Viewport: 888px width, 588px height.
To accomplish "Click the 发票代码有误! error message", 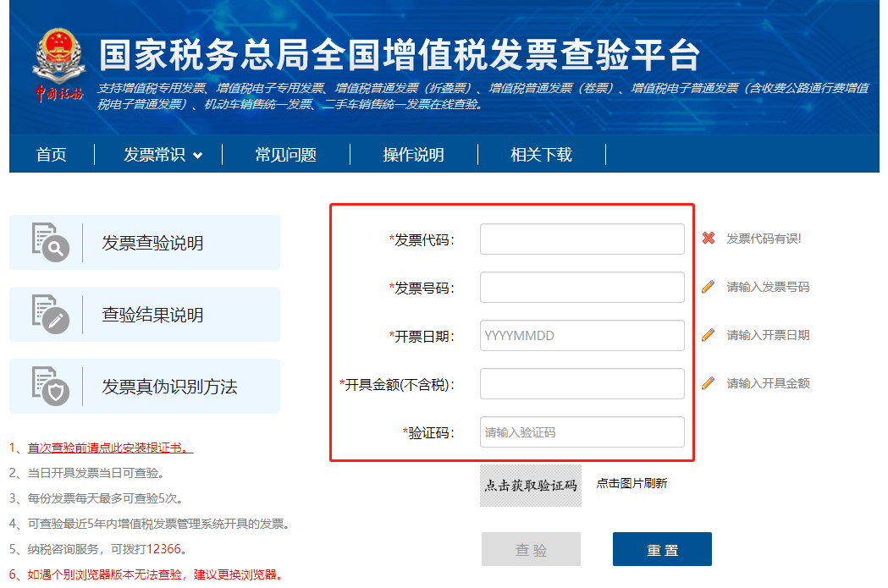I will [764, 239].
